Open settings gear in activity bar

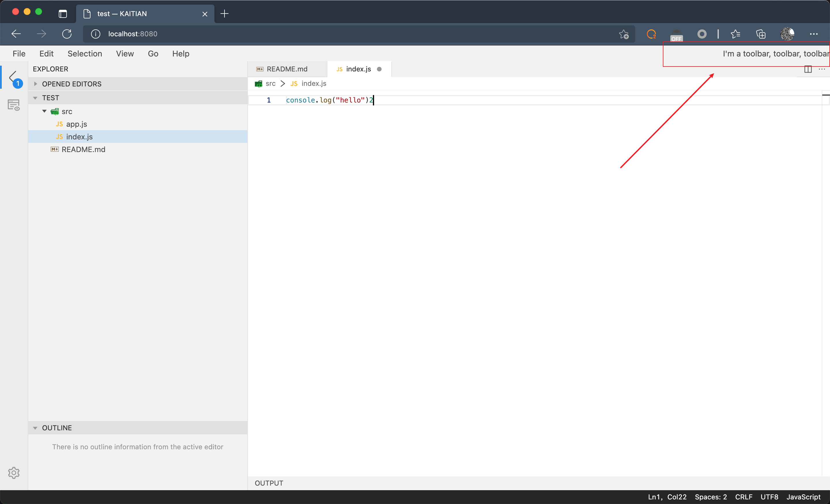coord(14,473)
